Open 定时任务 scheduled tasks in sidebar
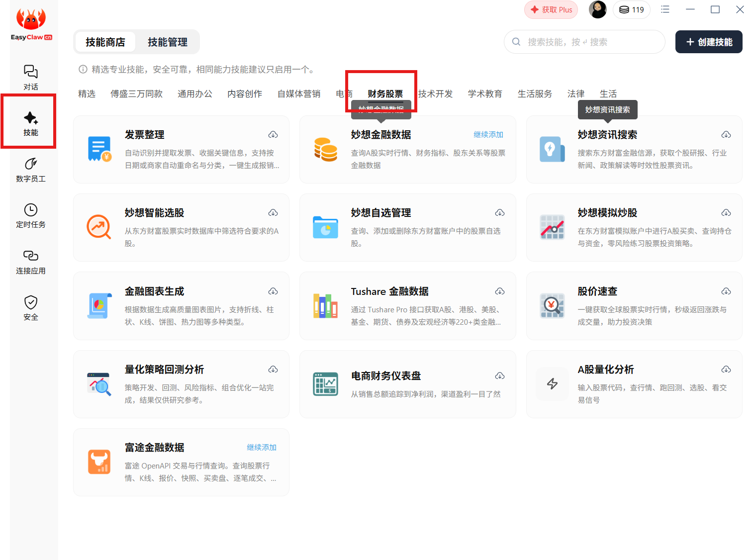The width and height of the screenshot is (754, 560). coord(31,216)
